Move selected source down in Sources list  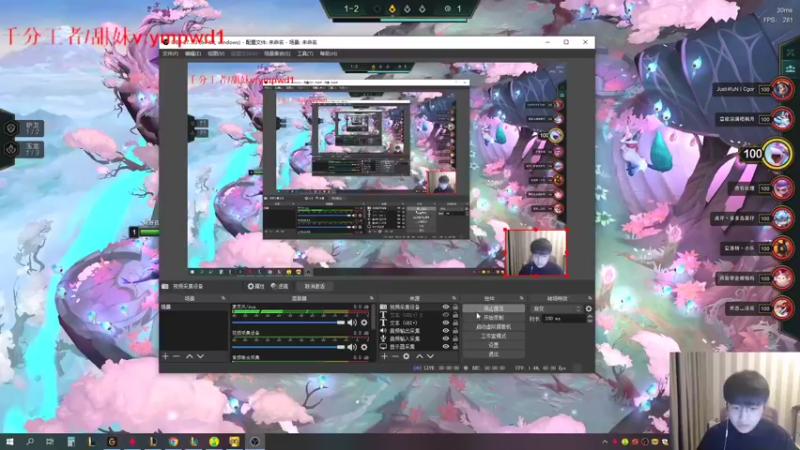tap(430, 356)
